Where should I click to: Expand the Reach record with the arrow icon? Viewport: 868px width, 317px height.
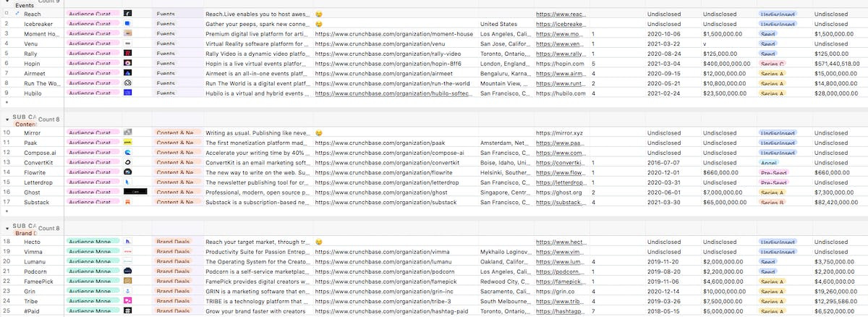(17, 14)
